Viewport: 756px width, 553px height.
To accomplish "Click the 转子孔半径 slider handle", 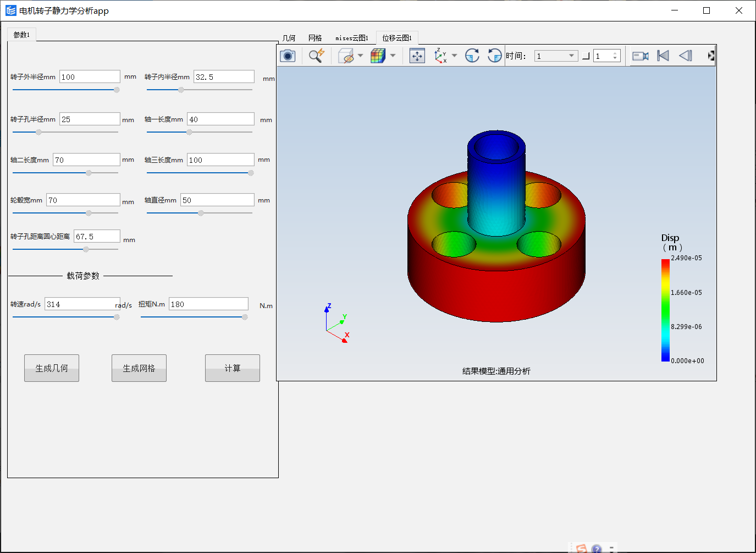I will 38,132.
